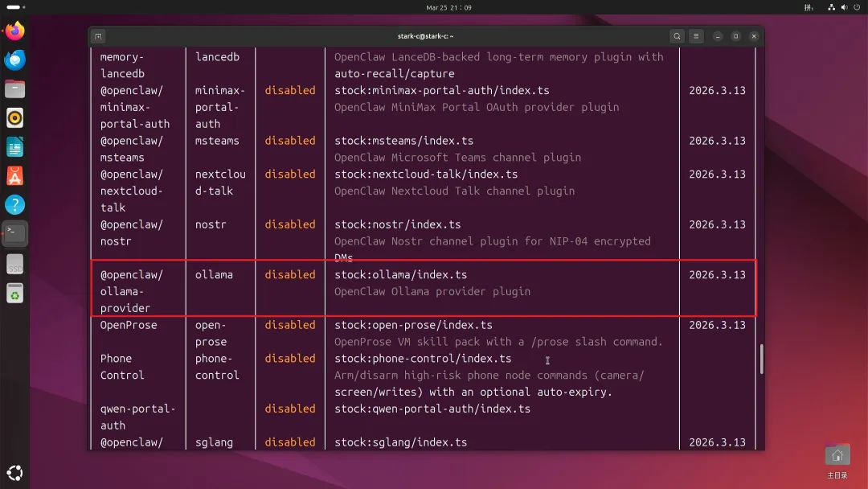Open Firefox from the dock
Viewport: 868px width, 489px height.
coord(15,31)
